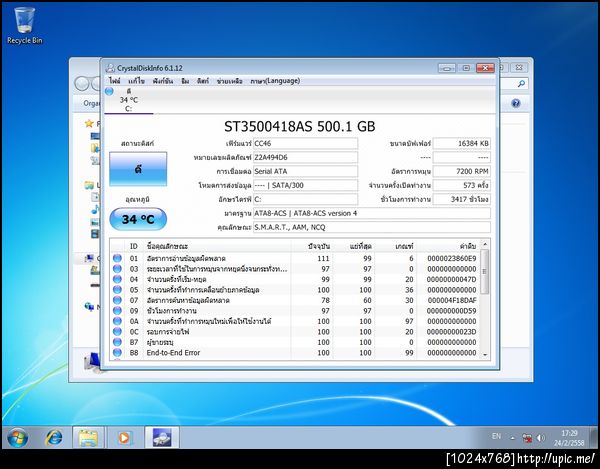600x469 pixels.
Task: Click the disk title ST3500418AS 500.1 GB
Action: [300, 127]
